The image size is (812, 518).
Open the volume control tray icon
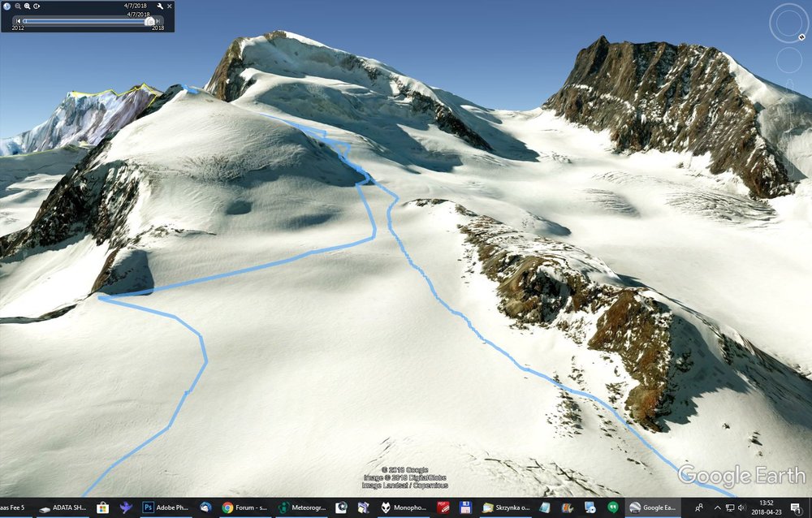[741, 507]
